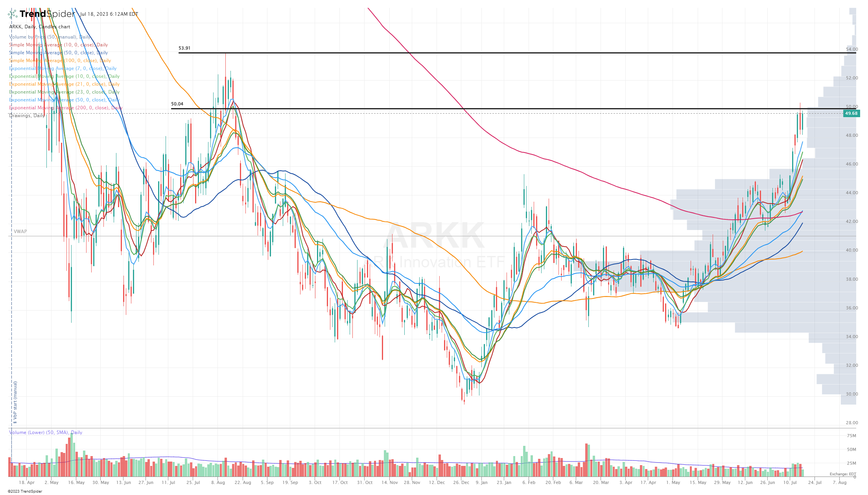Click the '17. Apr' date label
The image size is (868, 495).
pos(648,483)
